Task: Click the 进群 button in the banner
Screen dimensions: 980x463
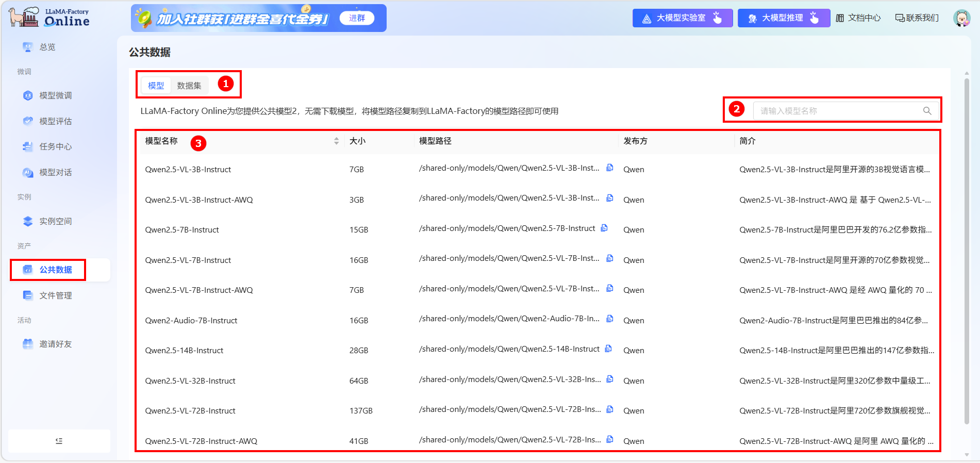Action: point(357,18)
